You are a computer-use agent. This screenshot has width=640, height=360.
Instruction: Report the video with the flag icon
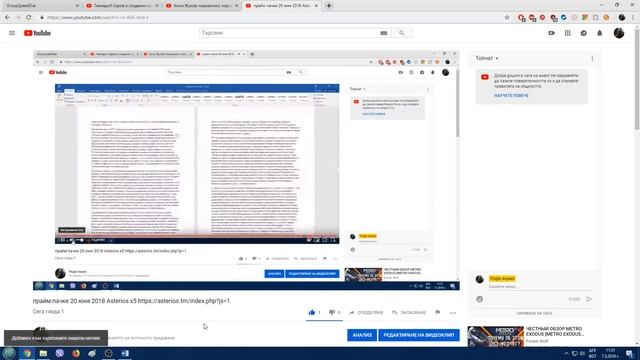438,312
